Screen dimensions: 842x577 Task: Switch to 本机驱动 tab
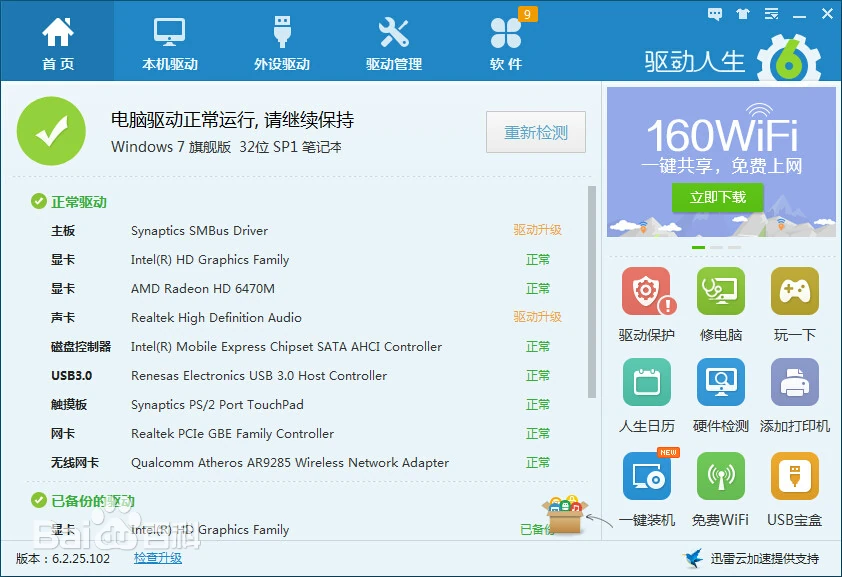coord(170,42)
